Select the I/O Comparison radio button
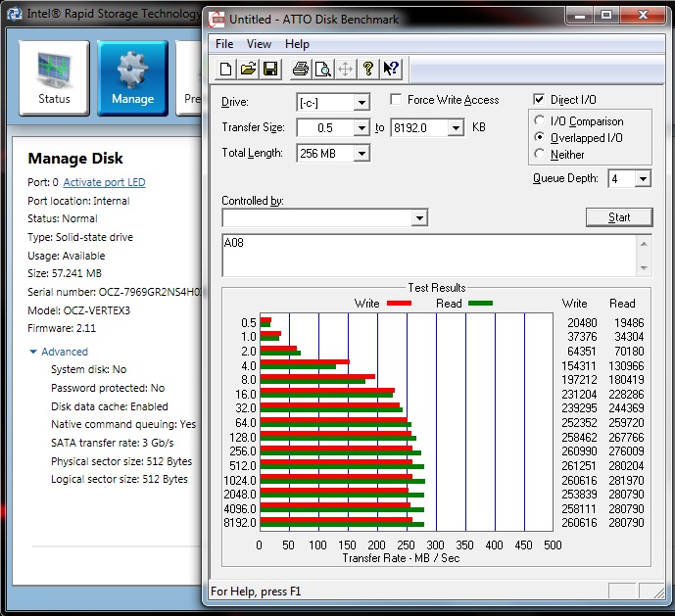The width and height of the screenshot is (675, 616). pos(539,120)
